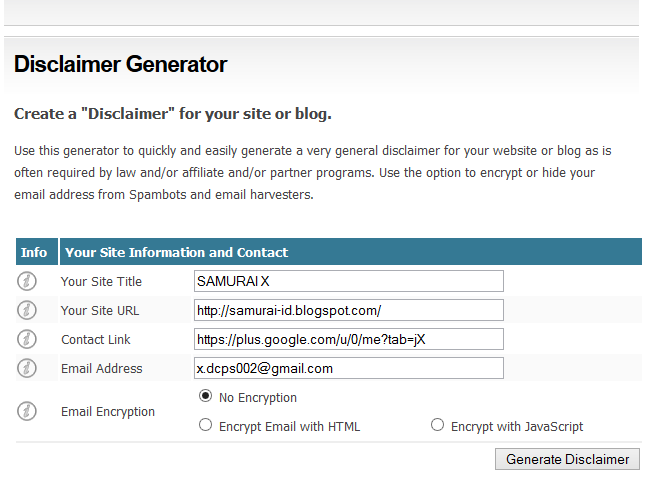Click the Info column header
Viewport: 652px width, 486px height.
click(x=34, y=253)
